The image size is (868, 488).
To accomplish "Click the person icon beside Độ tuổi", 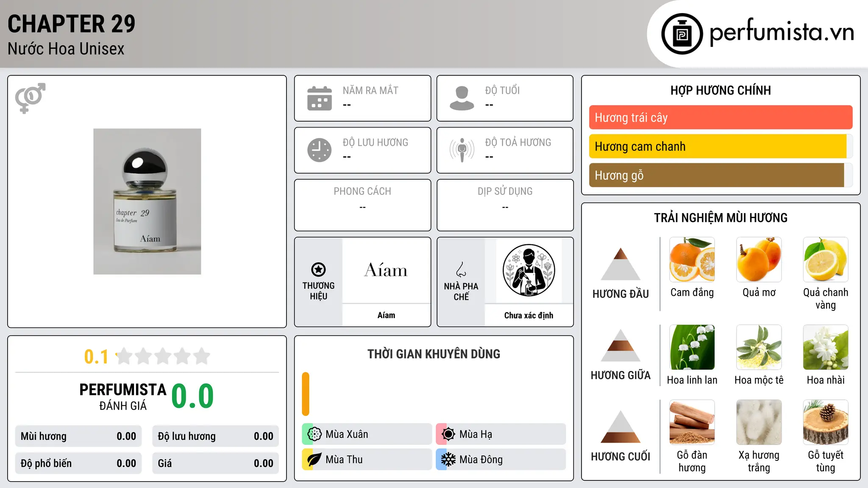I will click(x=462, y=98).
